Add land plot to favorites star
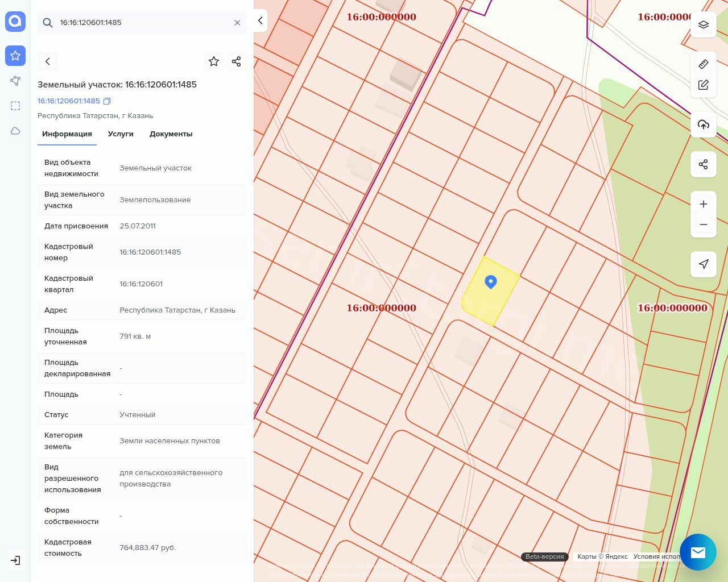The width and height of the screenshot is (728, 582). (x=214, y=61)
